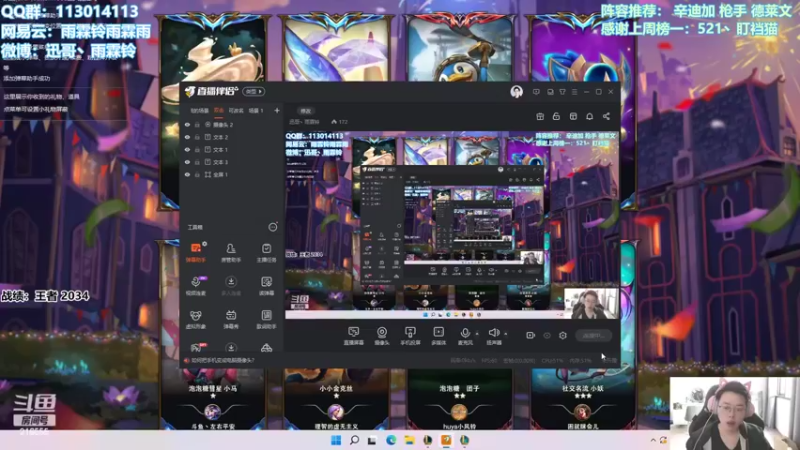Open the microphone tool with NEW badge
This screenshot has width=800, height=450.
195,286
